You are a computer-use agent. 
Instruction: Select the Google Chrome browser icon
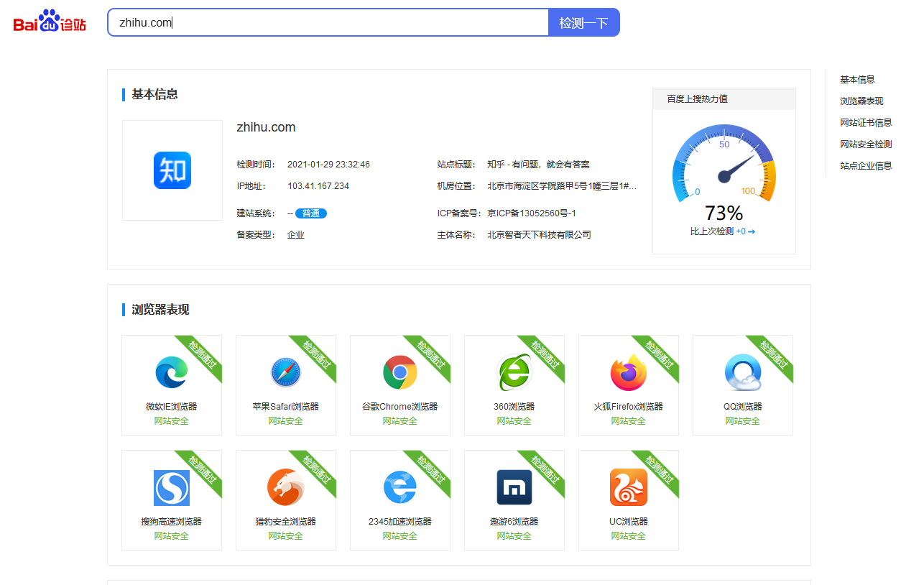click(399, 372)
